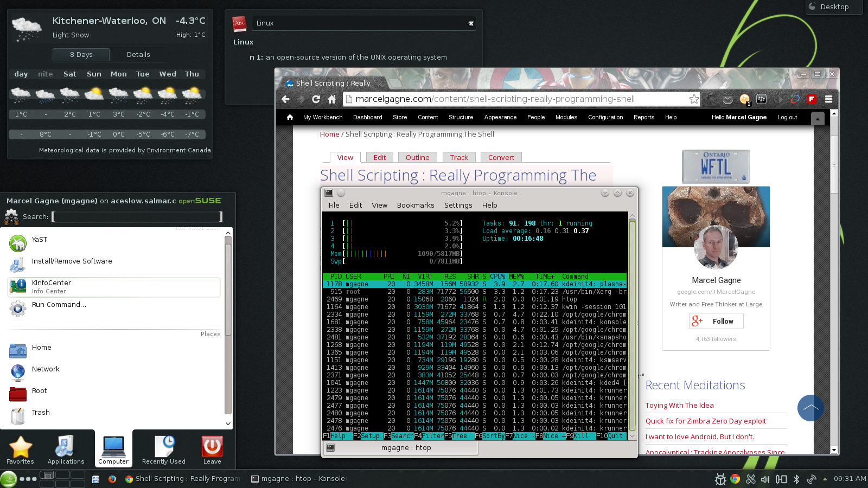This screenshot has height=488, width=868.
Task: Open Bluetooth tray icon
Action: click(x=796, y=479)
